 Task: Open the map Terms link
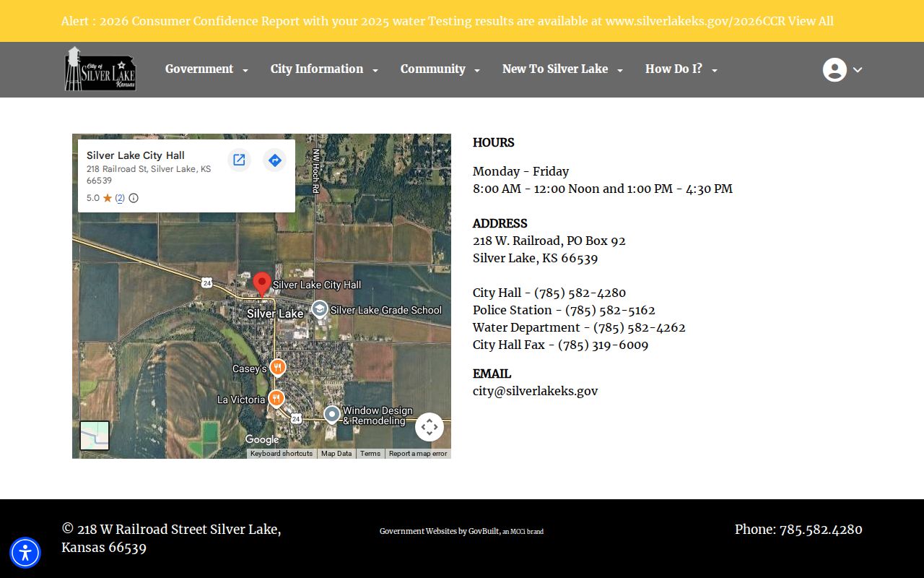point(370,454)
